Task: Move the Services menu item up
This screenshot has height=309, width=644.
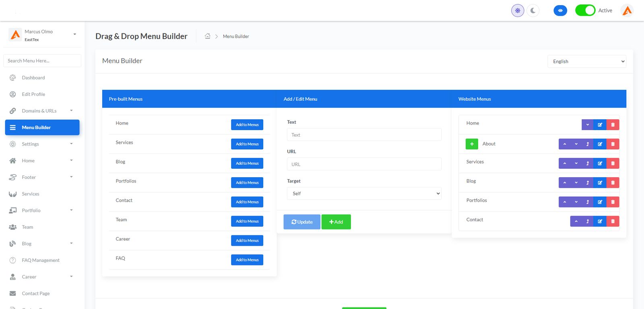Action: [x=565, y=164]
